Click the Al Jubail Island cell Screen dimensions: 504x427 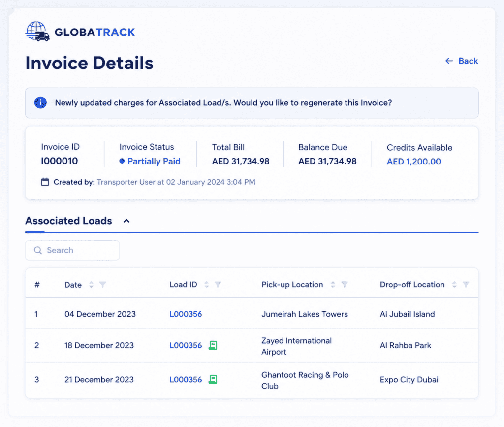[407, 314]
